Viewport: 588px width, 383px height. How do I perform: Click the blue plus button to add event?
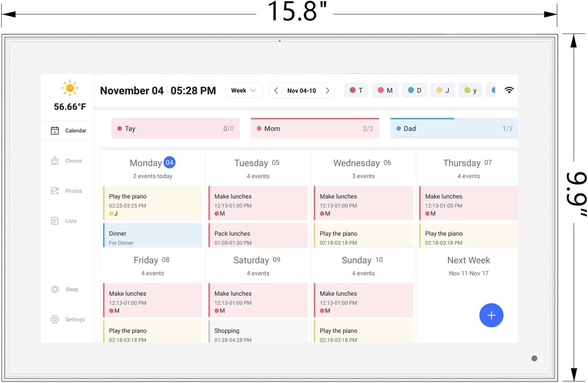[x=492, y=315]
